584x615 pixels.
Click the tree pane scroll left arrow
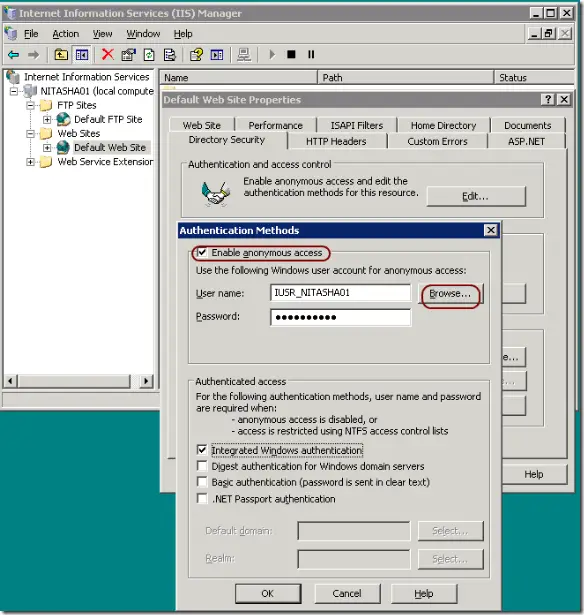pyautogui.click(x=11, y=380)
